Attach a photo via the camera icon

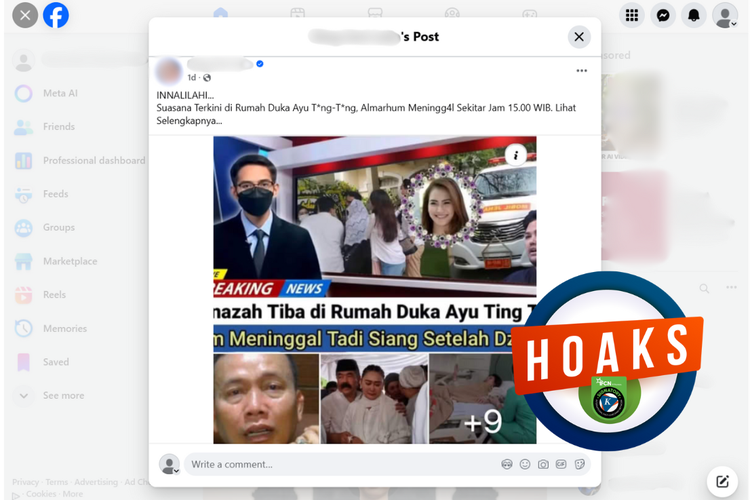543,464
